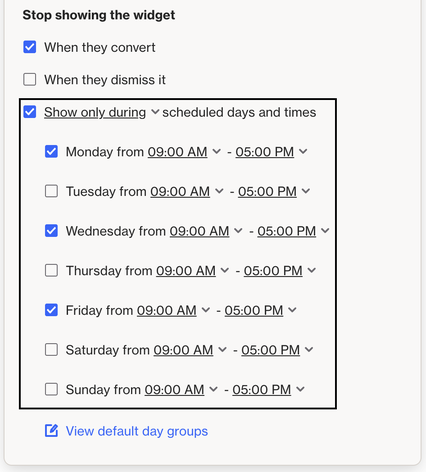Tick the Sunday schedule checkbox
The height and width of the screenshot is (472, 426).
(51, 389)
